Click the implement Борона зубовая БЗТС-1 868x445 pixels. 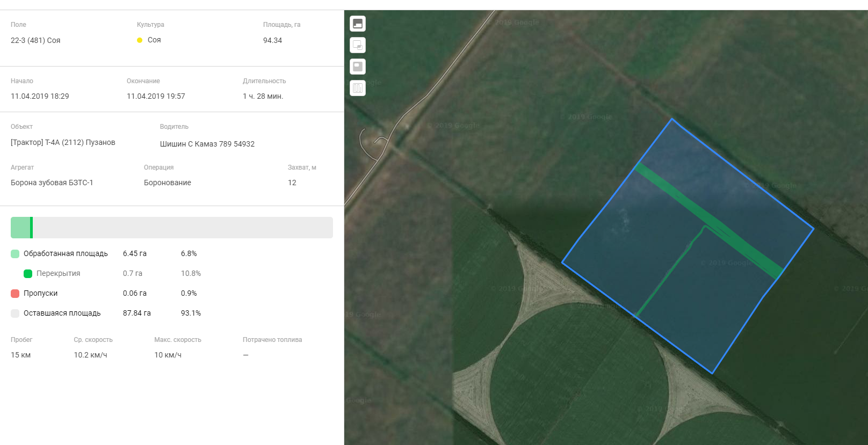[x=52, y=183]
